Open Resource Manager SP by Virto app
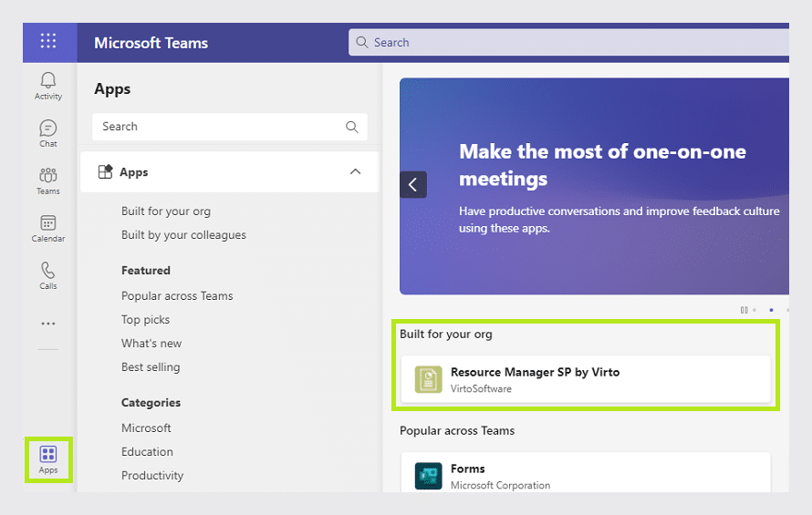This screenshot has height=515, width=812. (586, 379)
